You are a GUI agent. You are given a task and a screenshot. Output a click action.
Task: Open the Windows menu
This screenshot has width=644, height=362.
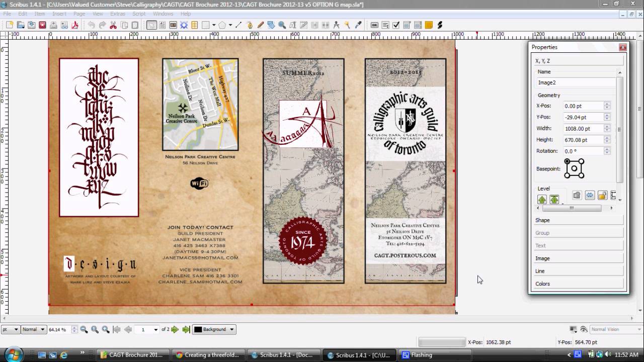tap(163, 14)
